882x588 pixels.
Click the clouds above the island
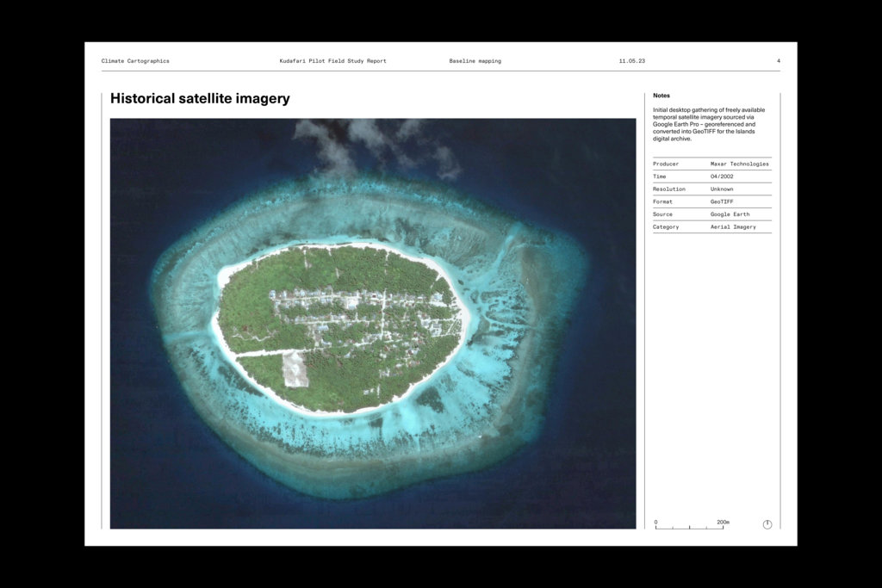[x=372, y=142]
